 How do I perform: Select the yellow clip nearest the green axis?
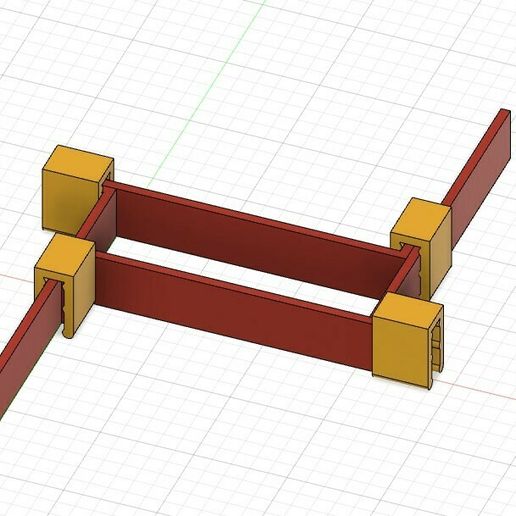[x=77, y=188]
